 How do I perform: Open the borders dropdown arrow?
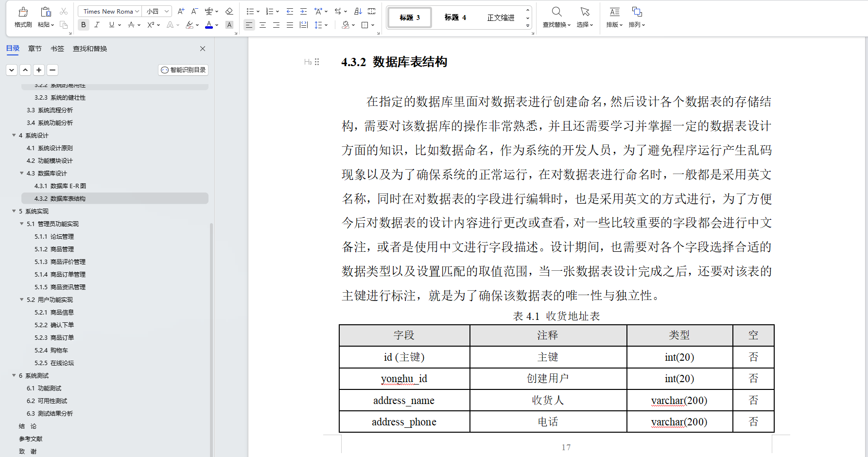373,25
